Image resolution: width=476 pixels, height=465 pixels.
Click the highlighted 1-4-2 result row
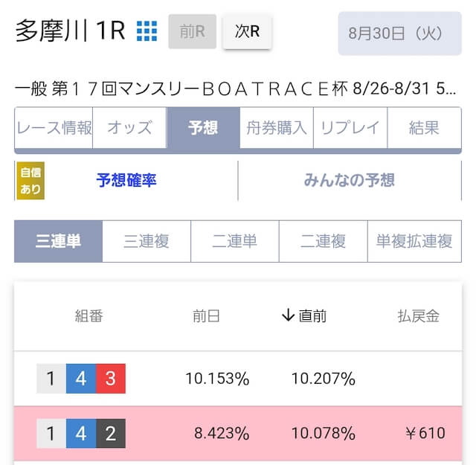(238, 434)
